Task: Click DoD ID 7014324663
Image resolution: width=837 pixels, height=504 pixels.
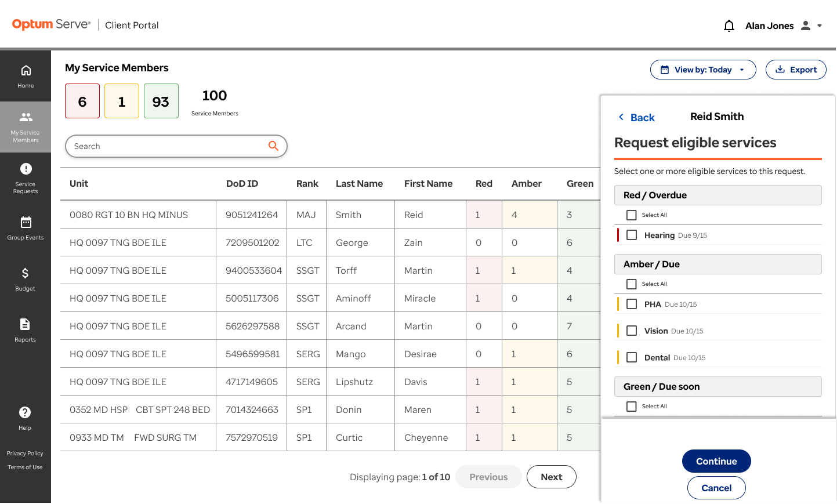Action: point(252,409)
